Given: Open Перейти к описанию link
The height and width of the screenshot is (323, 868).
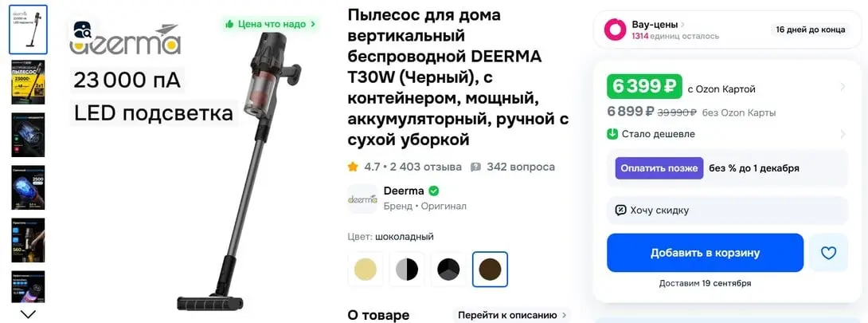Looking at the screenshot, I should coord(511,315).
